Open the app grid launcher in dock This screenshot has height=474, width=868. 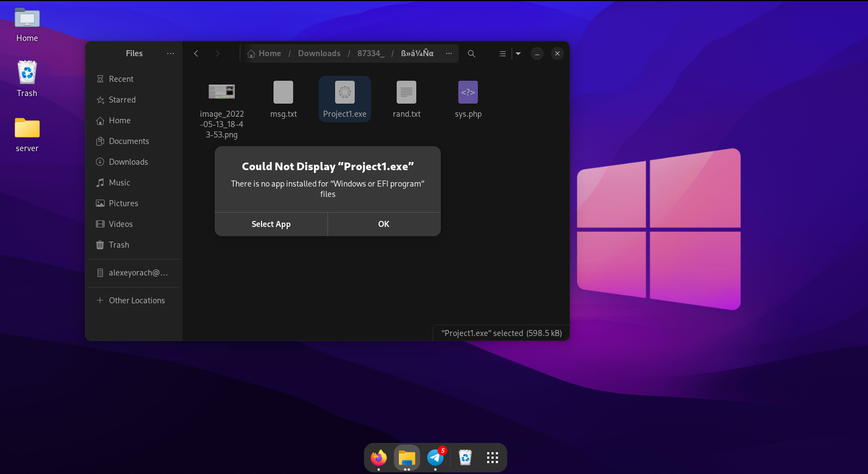[x=493, y=458]
